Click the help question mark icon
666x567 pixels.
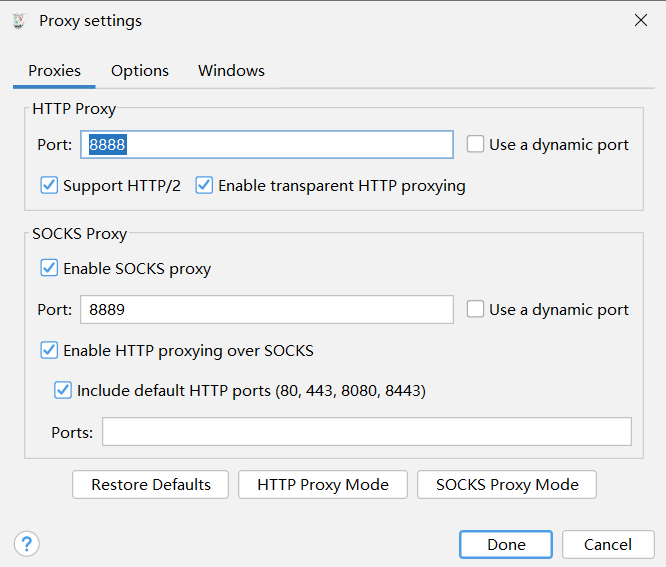[x=26, y=544]
